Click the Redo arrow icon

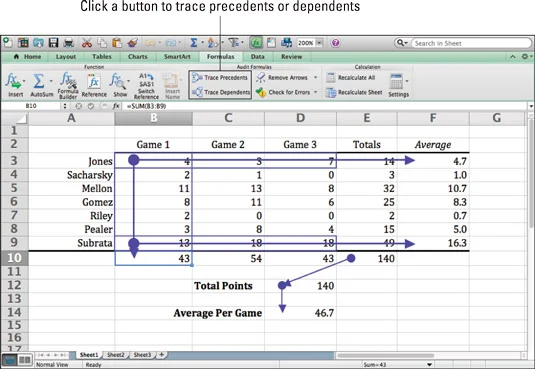tap(170, 43)
